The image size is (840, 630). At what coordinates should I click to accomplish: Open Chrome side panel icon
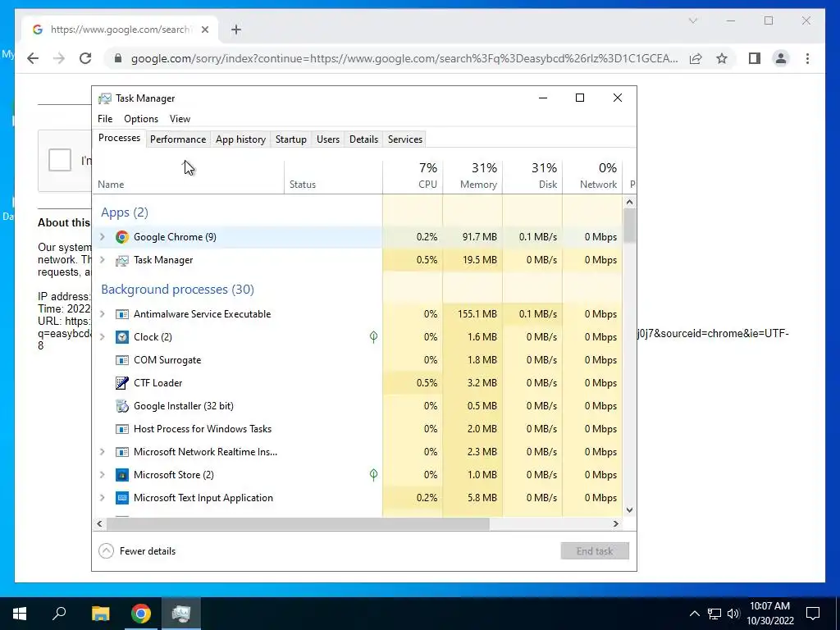pyautogui.click(x=755, y=58)
